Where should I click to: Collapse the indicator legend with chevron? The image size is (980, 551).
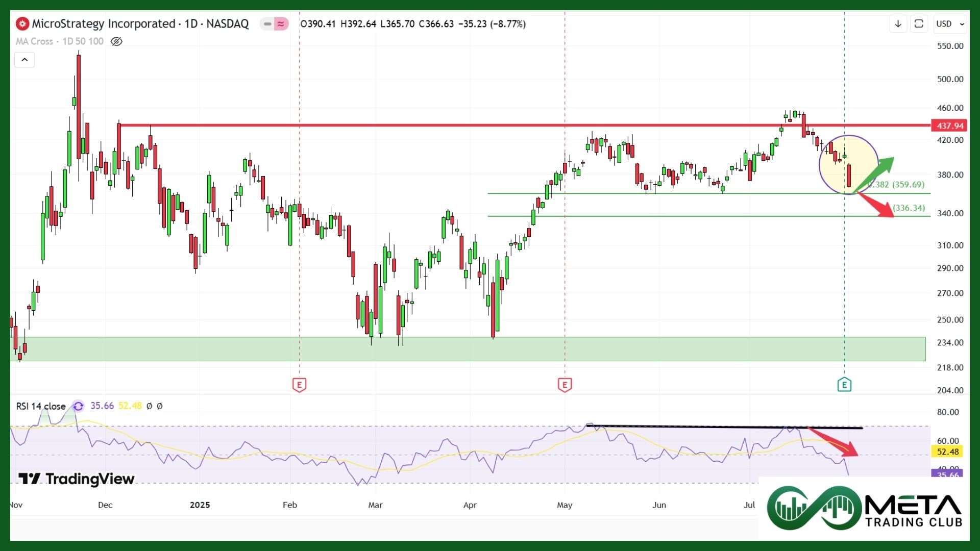[24, 60]
